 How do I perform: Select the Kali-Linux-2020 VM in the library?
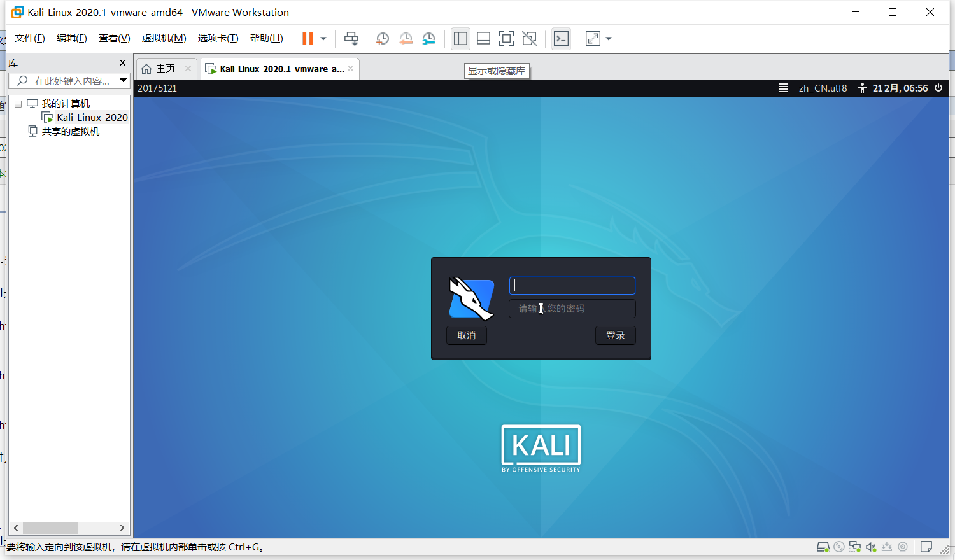(x=93, y=117)
